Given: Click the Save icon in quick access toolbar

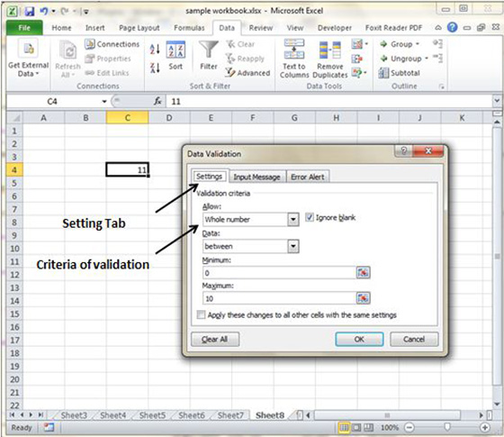Looking at the screenshot, I should pyautogui.click(x=29, y=12).
